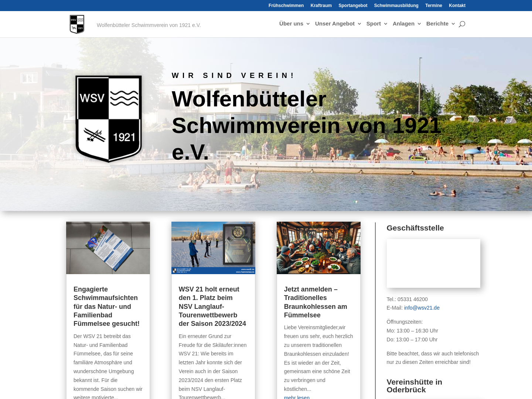Expand the Berichte dropdown chevron

pyautogui.click(x=453, y=24)
